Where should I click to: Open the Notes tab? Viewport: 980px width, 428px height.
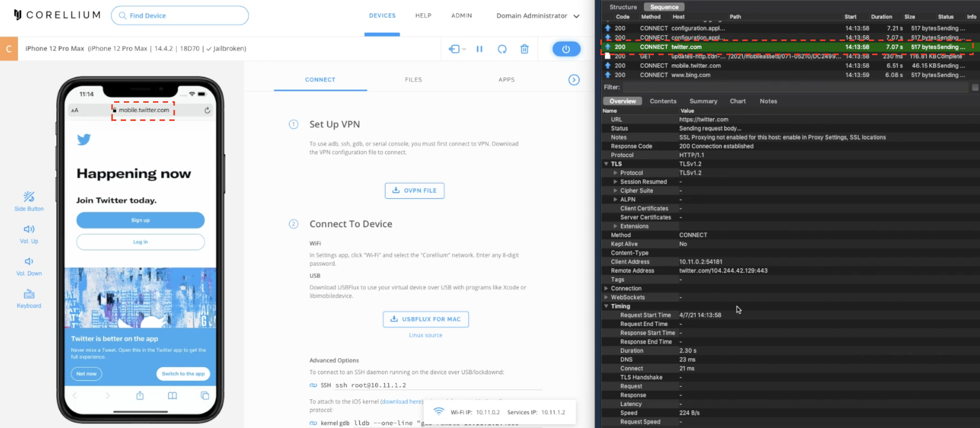tap(768, 101)
